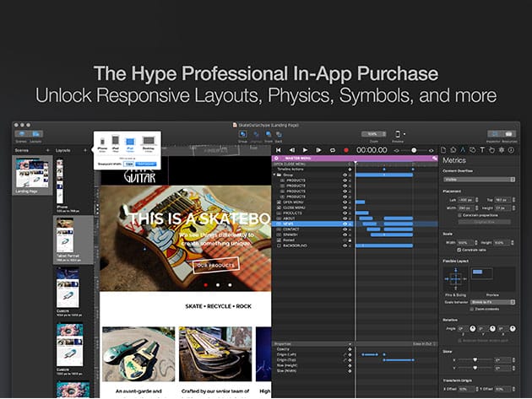Jump to the timeline start with rewind button
The width and height of the screenshot is (532, 399).
(x=278, y=150)
